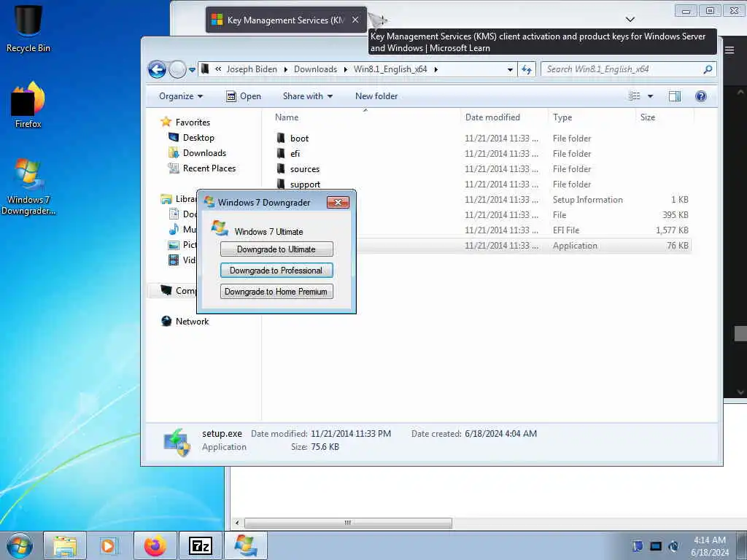The width and height of the screenshot is (747, 560).
Task: Toggle the preview pane icon
Action: pyautogui.click(x=675, y=96)
